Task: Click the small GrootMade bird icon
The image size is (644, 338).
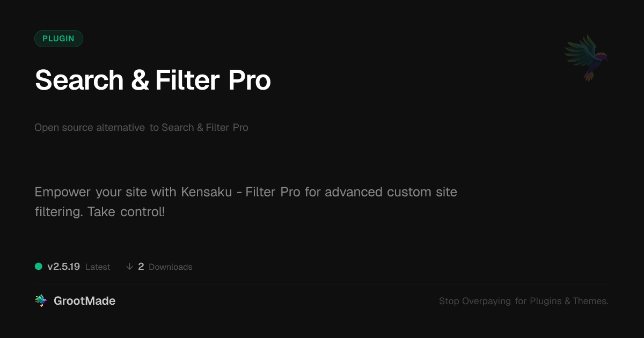Action: 40,301
